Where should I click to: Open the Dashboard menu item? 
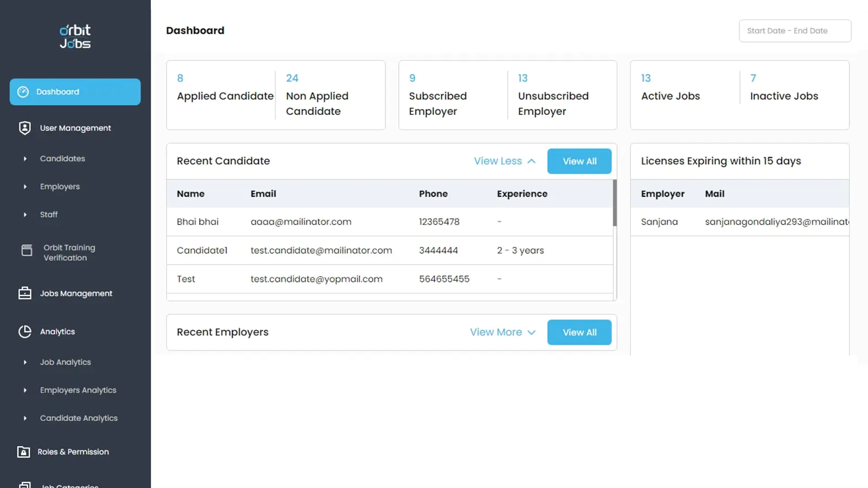coord(75,92)
